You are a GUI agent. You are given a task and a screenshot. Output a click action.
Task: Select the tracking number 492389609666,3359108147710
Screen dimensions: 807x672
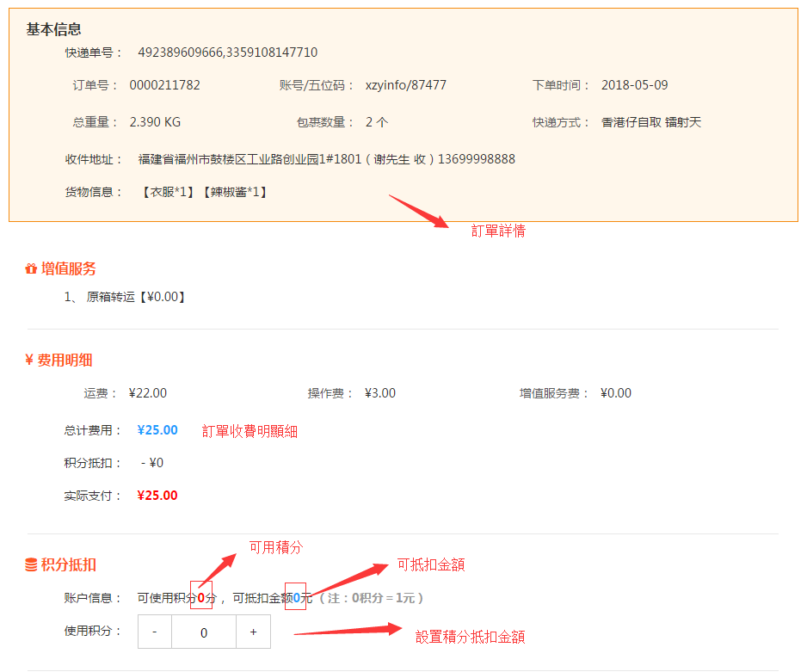click(x=227, y=52)
